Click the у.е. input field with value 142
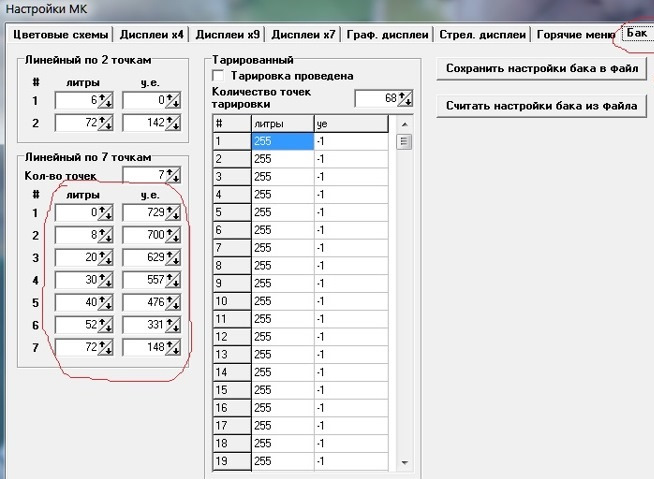This screenshot has height=479, width=654. coord(144,123)
